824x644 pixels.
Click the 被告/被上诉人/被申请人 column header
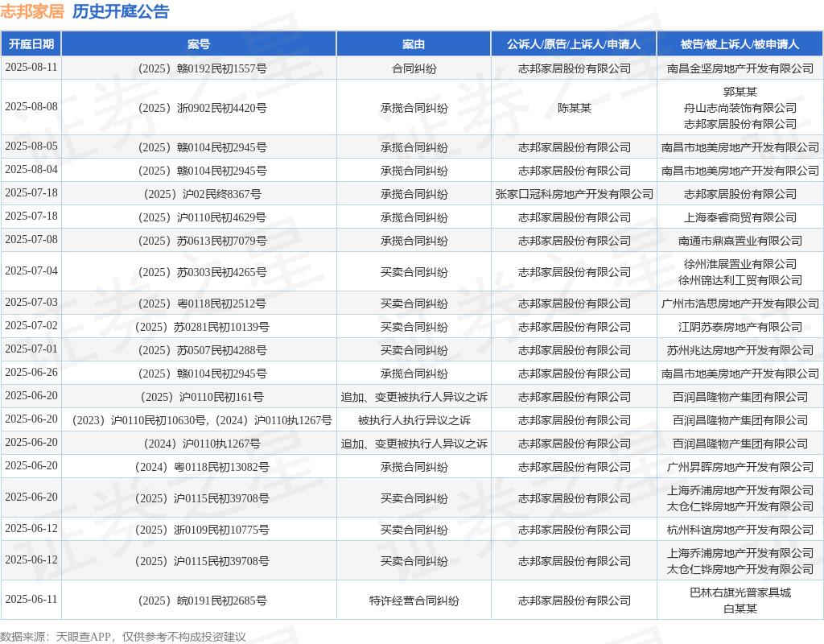pyautogui.click(x=740, y=44)
